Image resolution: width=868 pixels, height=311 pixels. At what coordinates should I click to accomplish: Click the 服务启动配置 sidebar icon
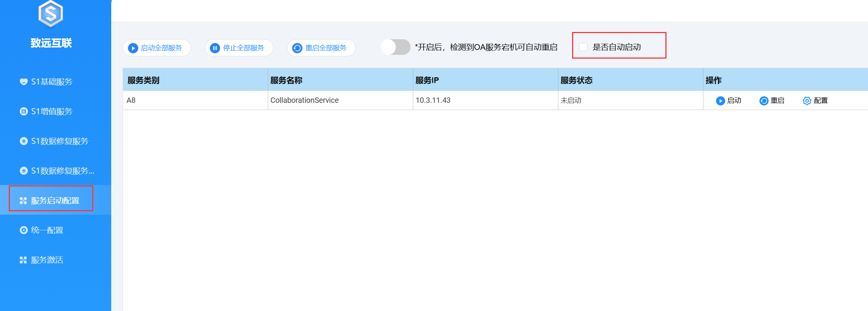point(23,200)
